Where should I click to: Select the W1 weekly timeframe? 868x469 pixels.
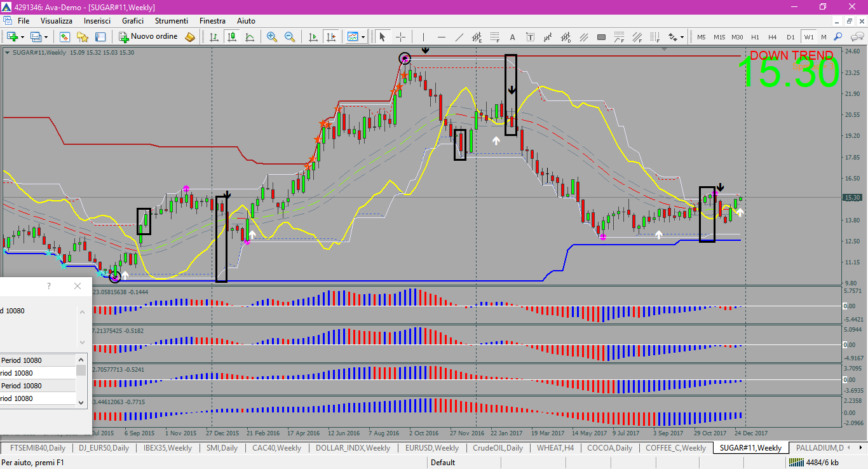(x=808, y=37)
